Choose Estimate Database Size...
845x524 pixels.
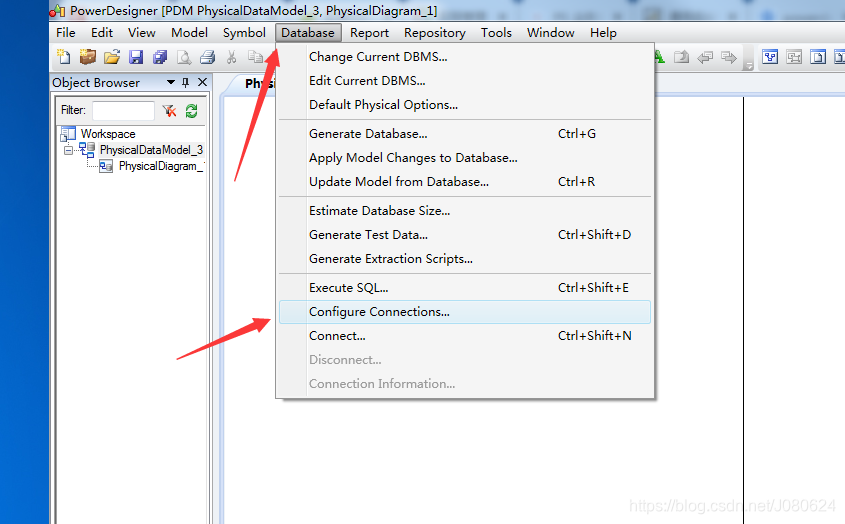click(465, 211)
